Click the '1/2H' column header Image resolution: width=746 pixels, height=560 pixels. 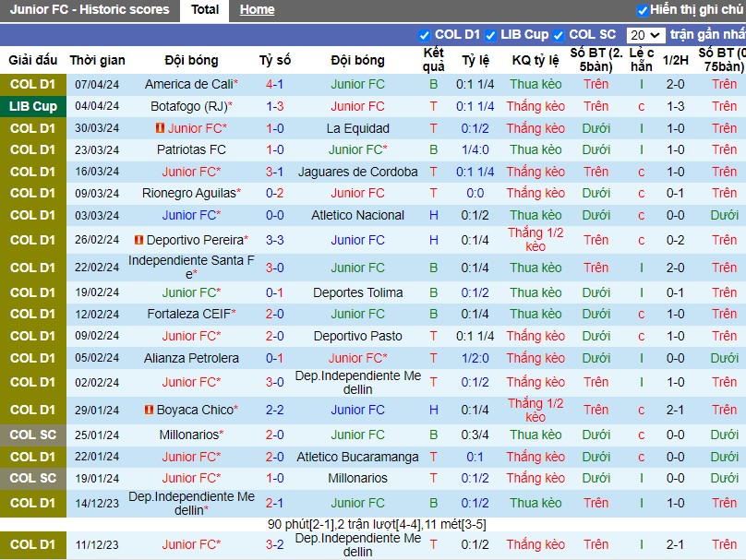click(x=676, y=60)
